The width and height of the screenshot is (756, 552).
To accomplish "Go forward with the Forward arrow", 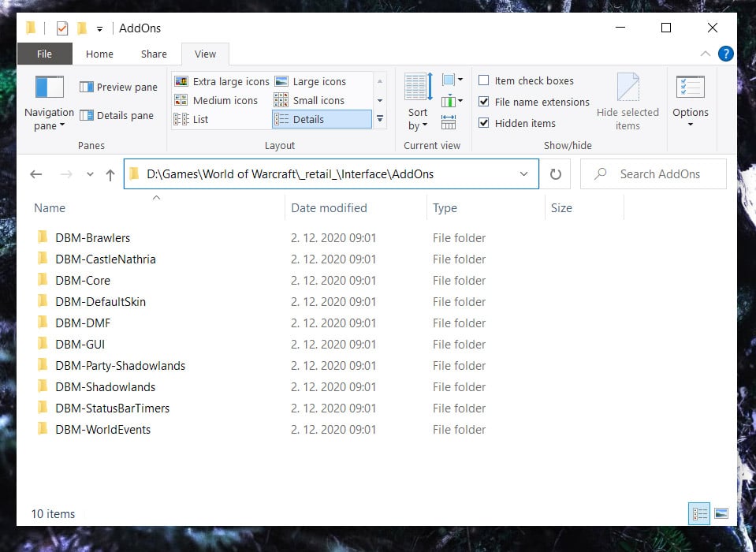I will coord(66,174).
